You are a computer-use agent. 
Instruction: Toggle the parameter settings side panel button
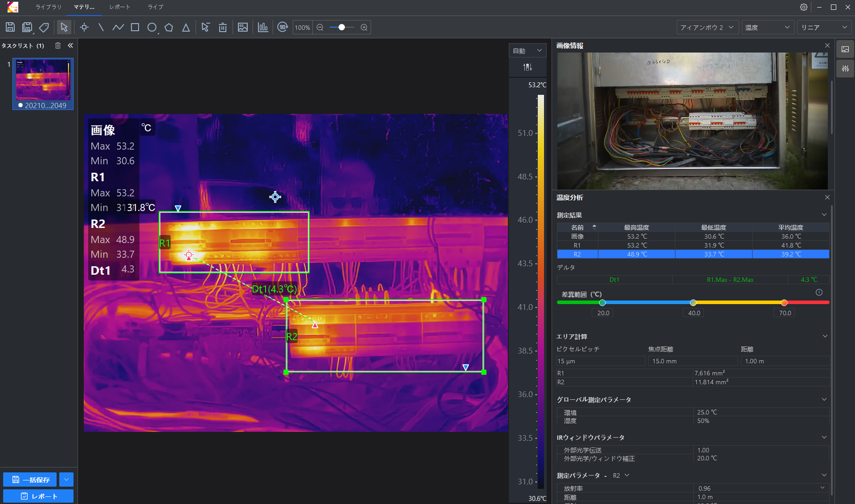845,69
